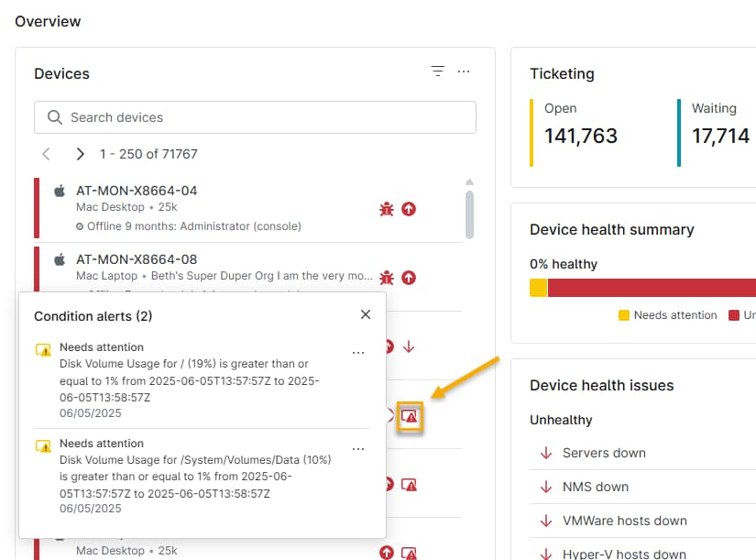Screen dimensions: 756x560
Task: Click the previous page chevron in Devices
Action: pos(46,154)
